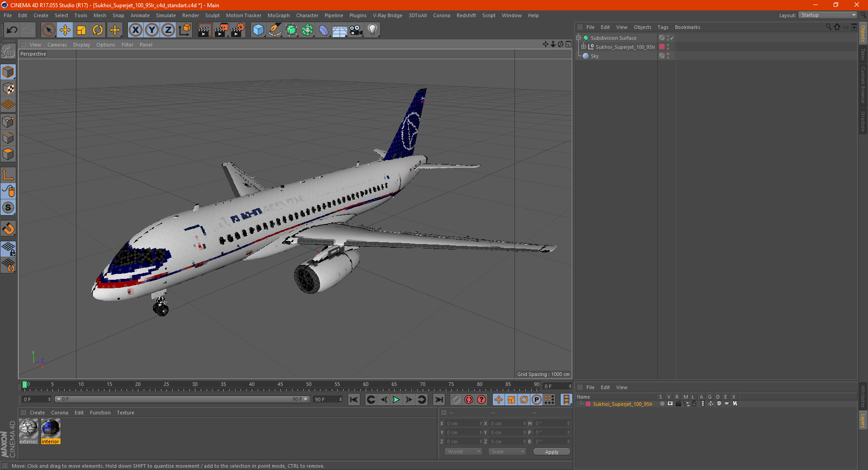Open render to picture viewer icon

coord(221,30)
